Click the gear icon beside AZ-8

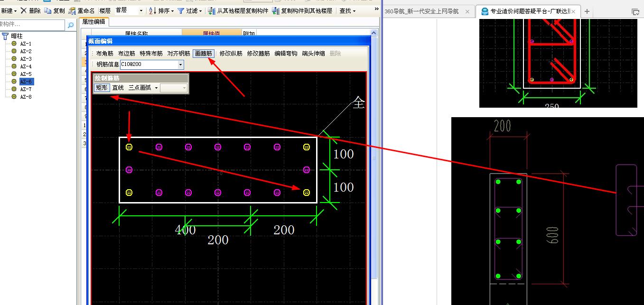click(x=14, y=97)
